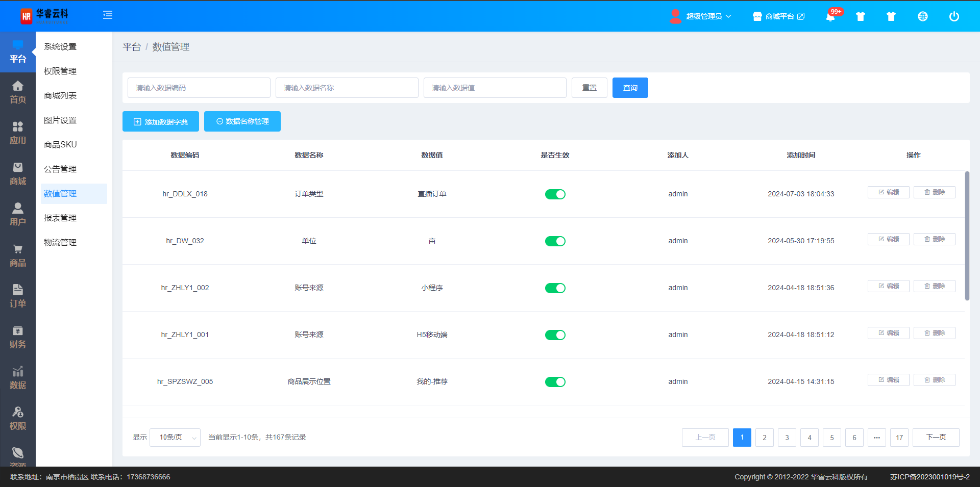
Task: Open the 财务 finance sidebar icon
Action: 18,337
